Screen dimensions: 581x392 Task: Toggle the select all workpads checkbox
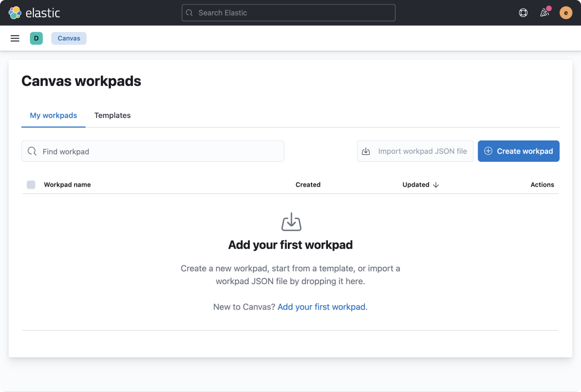point(31,185)
